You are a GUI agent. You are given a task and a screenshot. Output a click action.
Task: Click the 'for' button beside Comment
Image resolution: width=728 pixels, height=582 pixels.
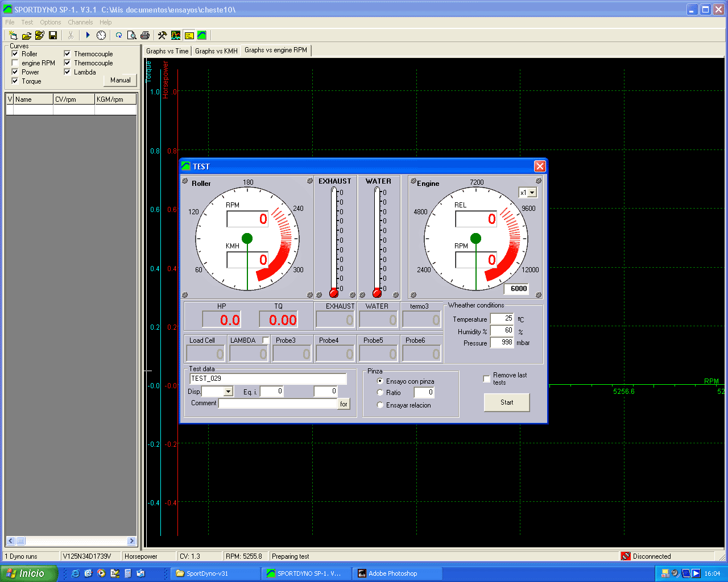click(x=344, y=404)
